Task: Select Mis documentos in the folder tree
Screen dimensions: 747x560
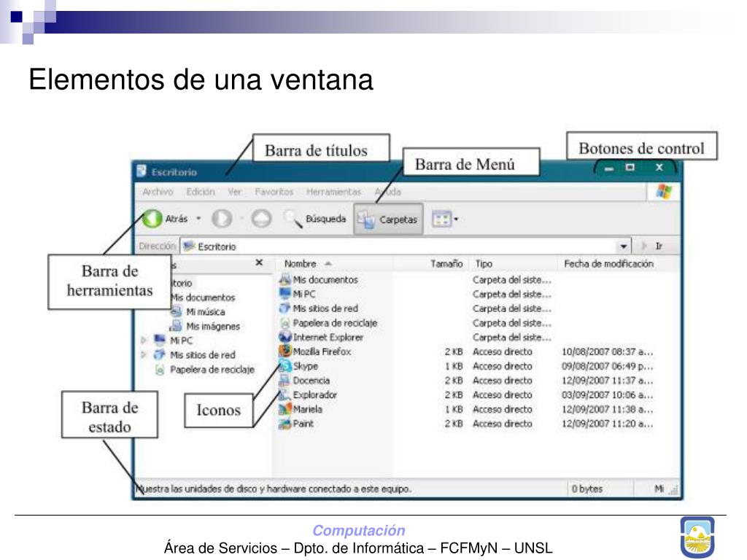Action: pos(204,297)
